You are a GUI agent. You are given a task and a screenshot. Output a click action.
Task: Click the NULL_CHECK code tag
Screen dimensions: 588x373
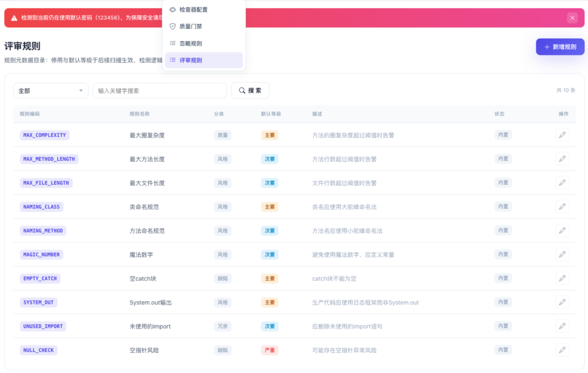(39, 350)
